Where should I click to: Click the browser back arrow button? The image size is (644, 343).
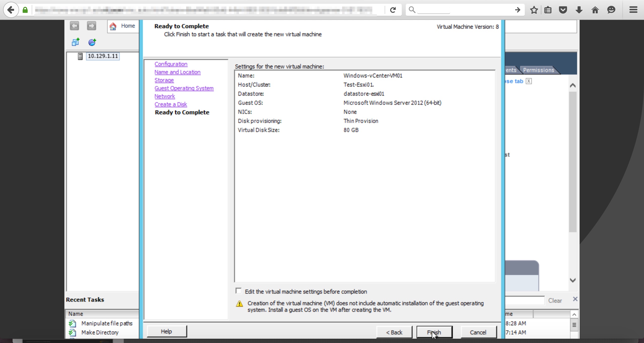tap(11, 10)
